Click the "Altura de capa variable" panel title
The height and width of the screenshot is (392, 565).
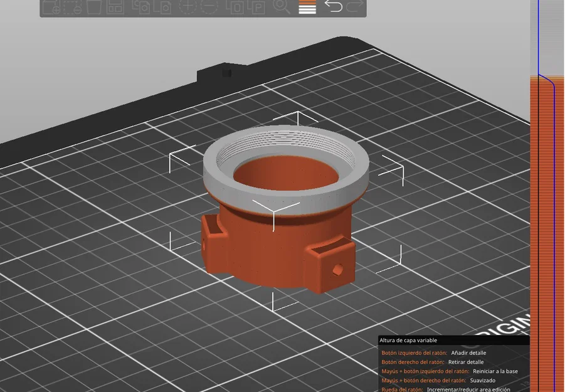tap(408, 340)
